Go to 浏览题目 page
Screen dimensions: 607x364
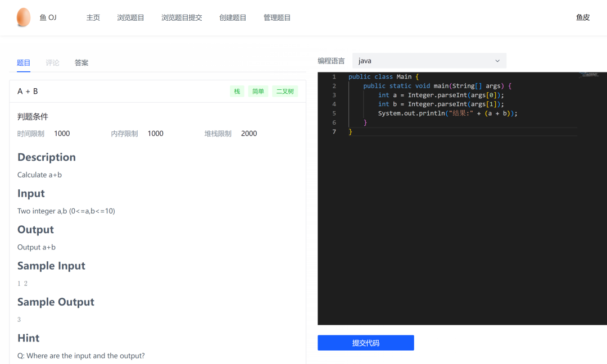(130, 17)
